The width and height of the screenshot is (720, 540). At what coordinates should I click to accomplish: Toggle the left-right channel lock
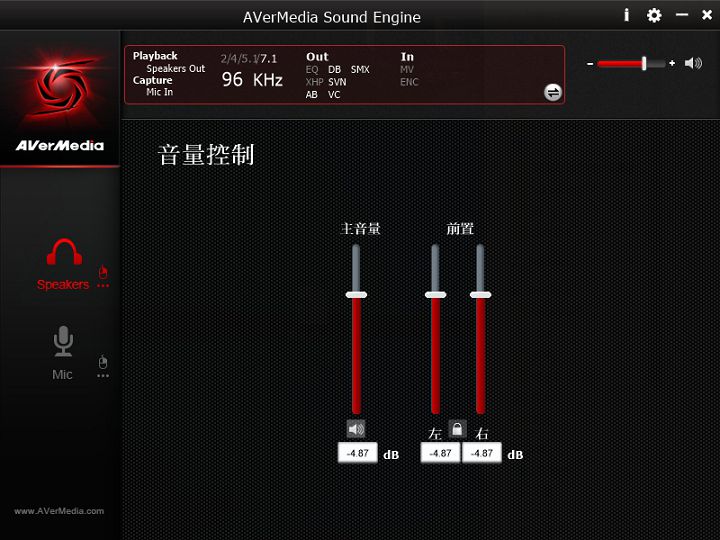[x=457, y=429]
